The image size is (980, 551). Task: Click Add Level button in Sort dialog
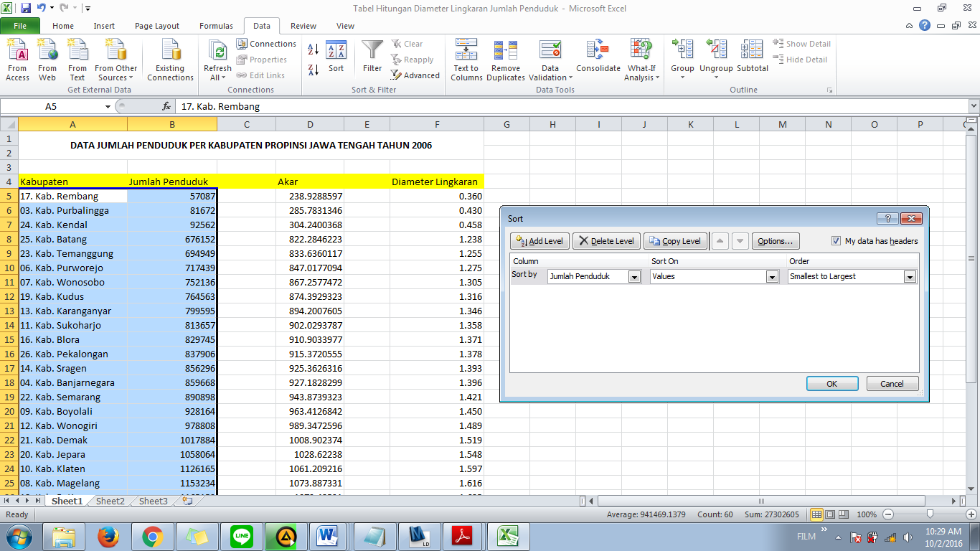[x=540, y=241]
